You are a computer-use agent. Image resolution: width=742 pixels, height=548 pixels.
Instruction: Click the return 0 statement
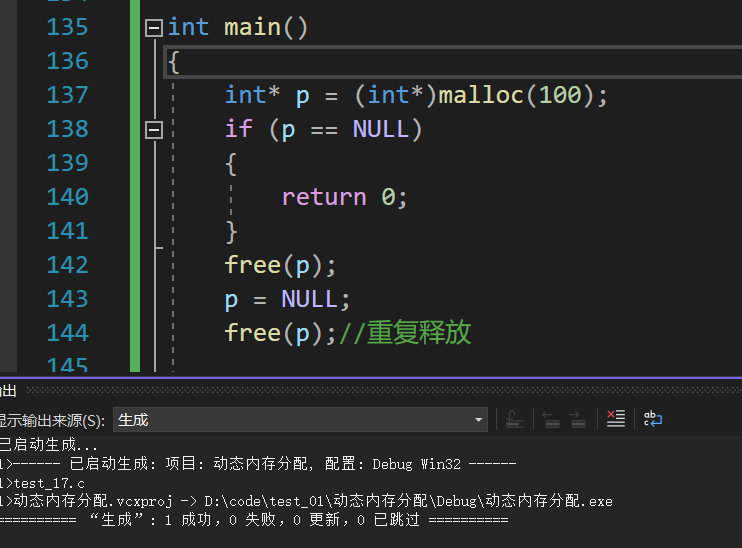[x=344, y=197]
